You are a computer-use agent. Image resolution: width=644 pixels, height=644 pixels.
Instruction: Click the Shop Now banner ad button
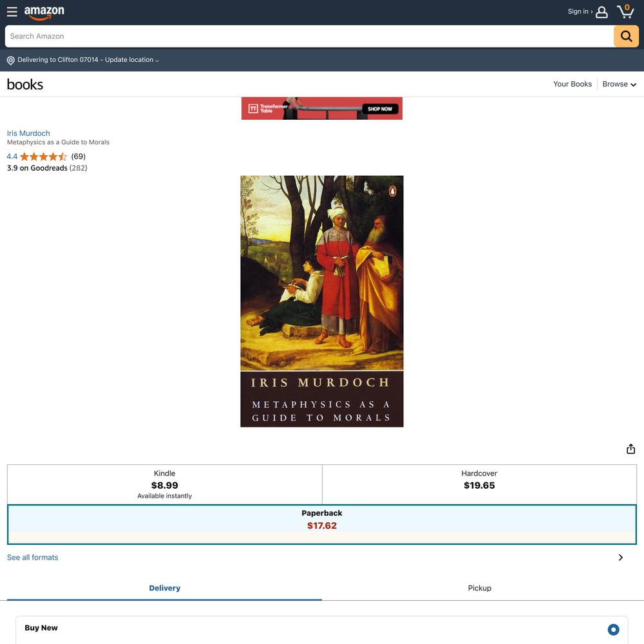[x=380, y=109]
